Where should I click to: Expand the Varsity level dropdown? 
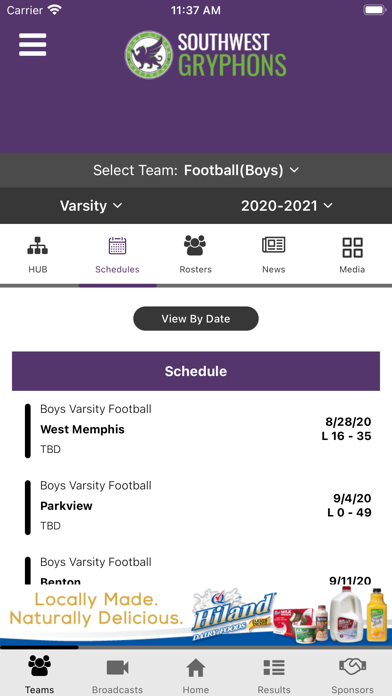pyautogui.click(x=91, y=206)
